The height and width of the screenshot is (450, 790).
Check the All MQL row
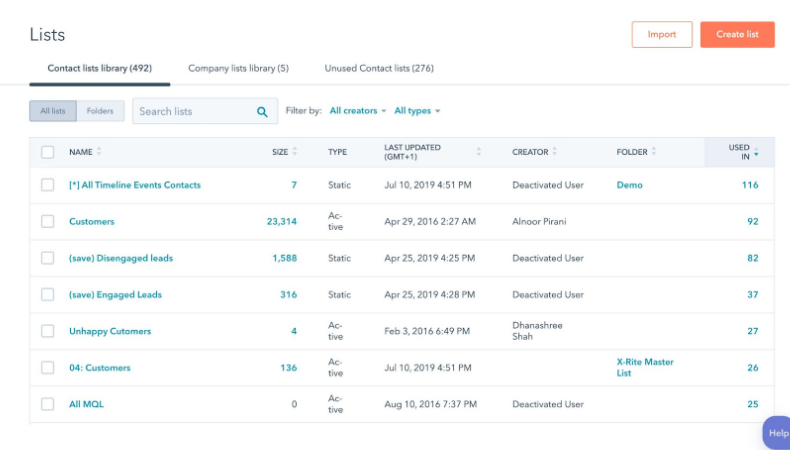point(47,404)
